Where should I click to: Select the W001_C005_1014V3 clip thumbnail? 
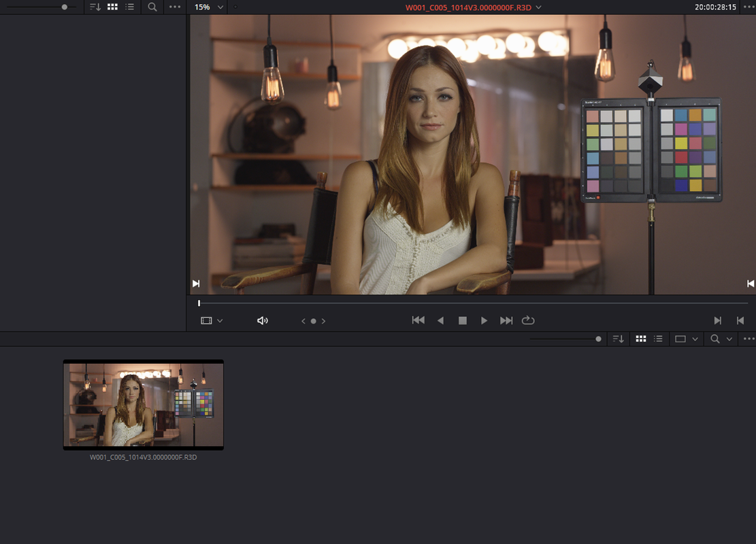(x=143, y=405)
